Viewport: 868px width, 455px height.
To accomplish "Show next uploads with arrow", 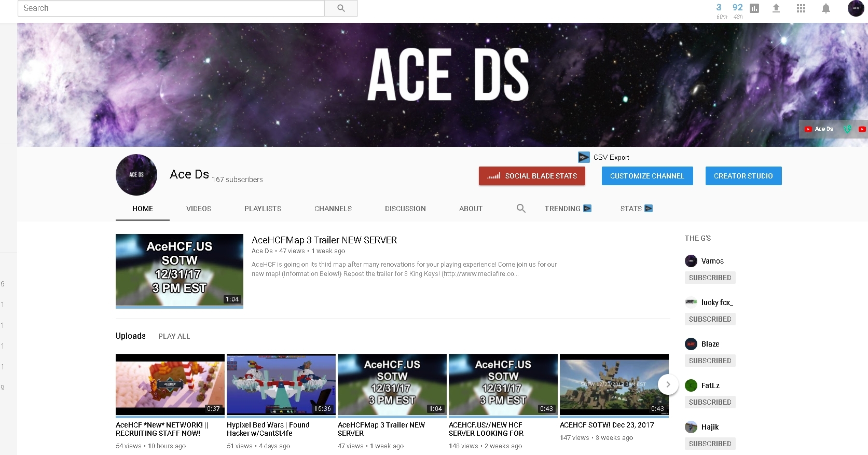I will point(668,384).
